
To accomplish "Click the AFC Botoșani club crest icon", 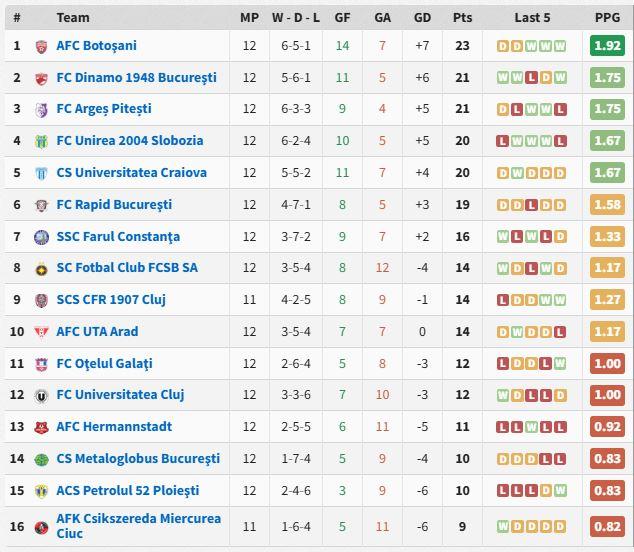I will point(41,46).
